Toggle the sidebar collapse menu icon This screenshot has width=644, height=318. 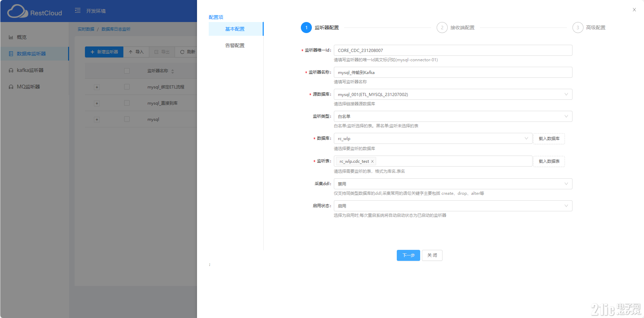click(78, 11)
